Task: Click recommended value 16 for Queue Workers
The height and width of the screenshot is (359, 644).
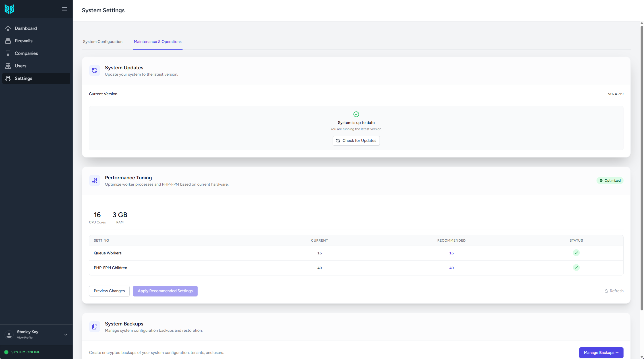Action: [452, 253]
